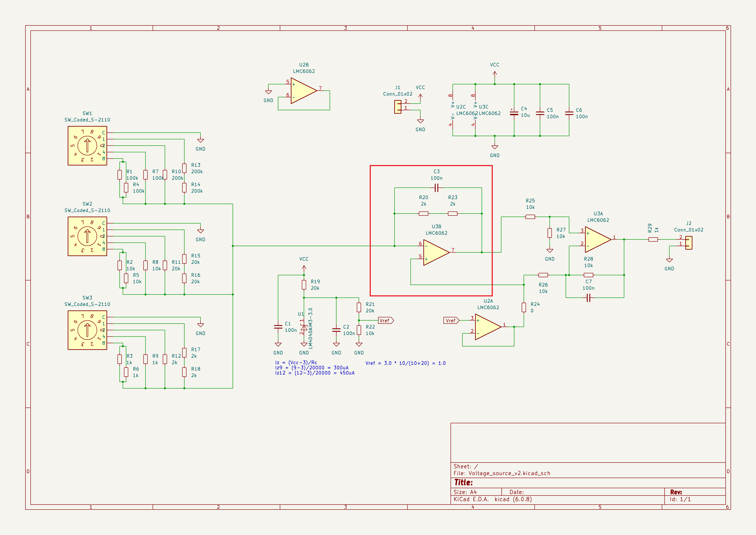Viewport: 756px width, 535px height.
Task: Click the U3A op-amp symbol
Action: click(x=598, y=239)
